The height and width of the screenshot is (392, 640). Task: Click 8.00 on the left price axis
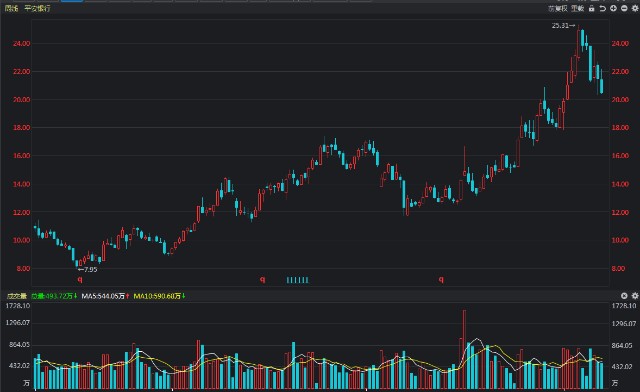click(x=23, y=268)
